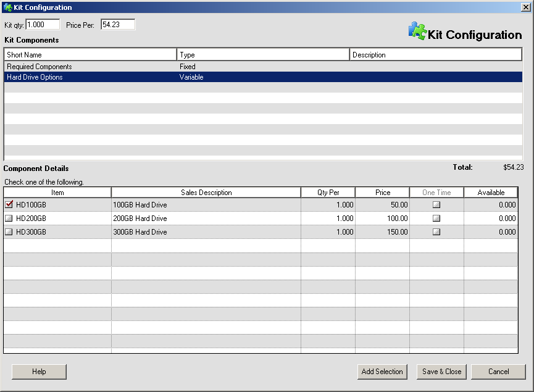Click the puzzle icon in title bar
The width and height of the screenshot is (534, 392).
[7, 7]
